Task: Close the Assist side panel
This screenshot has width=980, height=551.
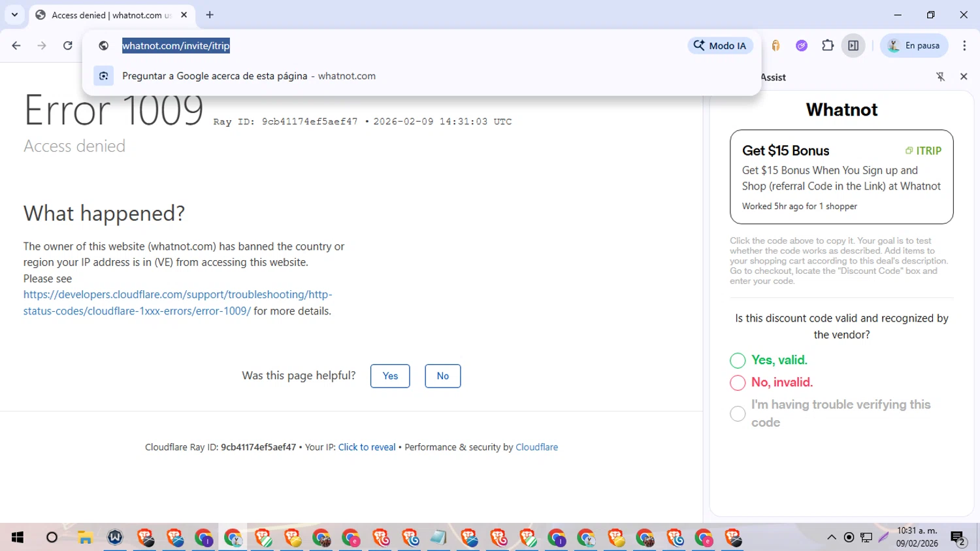Action: (964, 76)
